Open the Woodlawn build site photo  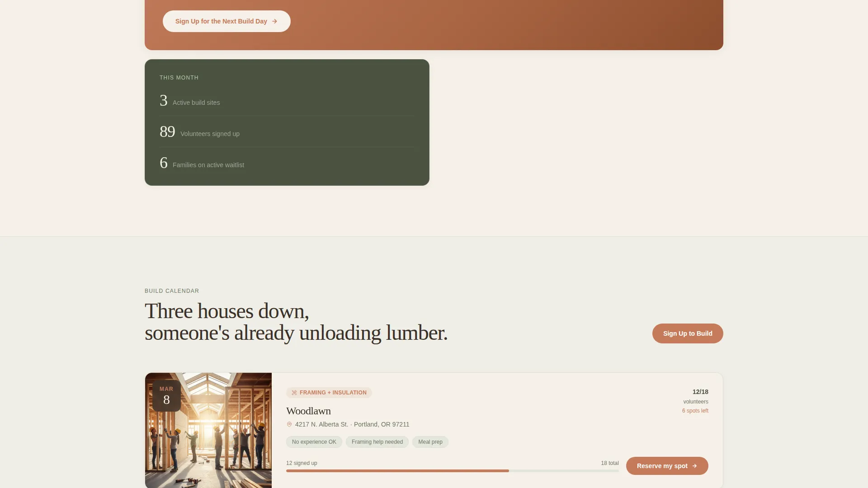pos(208,430)
